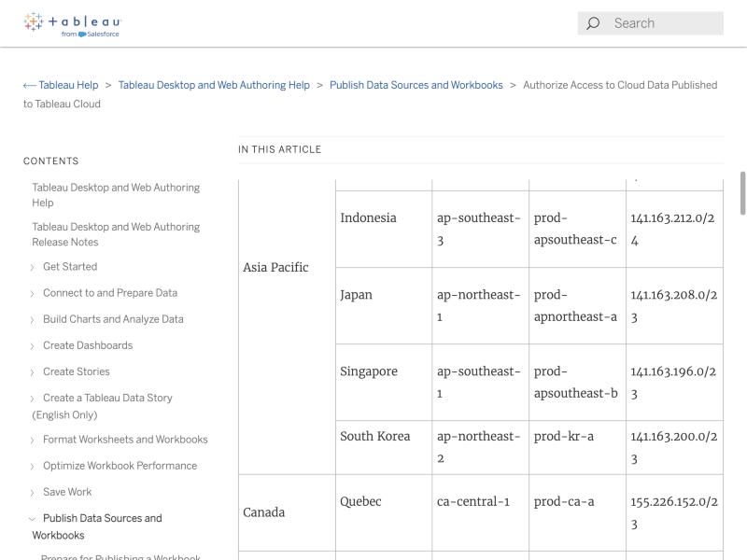The height and width of the screenshot is (560, 747).
Task: Open sidebar Tableau Desktop and Web Authoring Help
Action: coord(116,195)
